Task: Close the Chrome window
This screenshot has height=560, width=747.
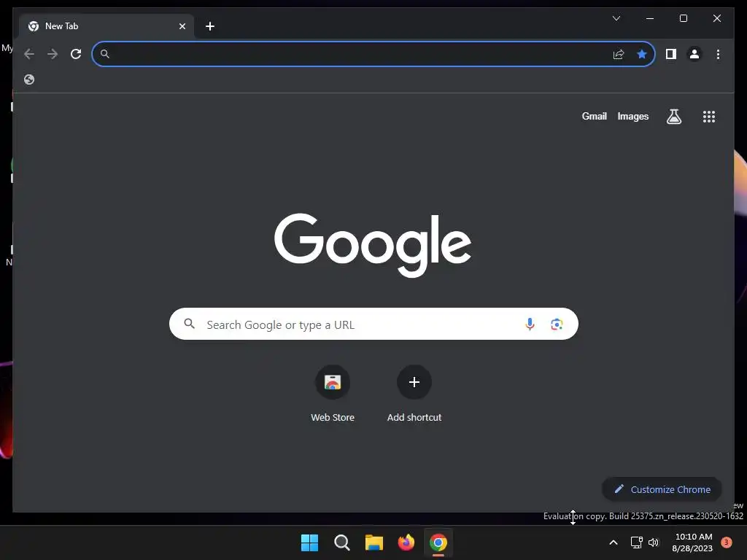Action: (716, 18)
